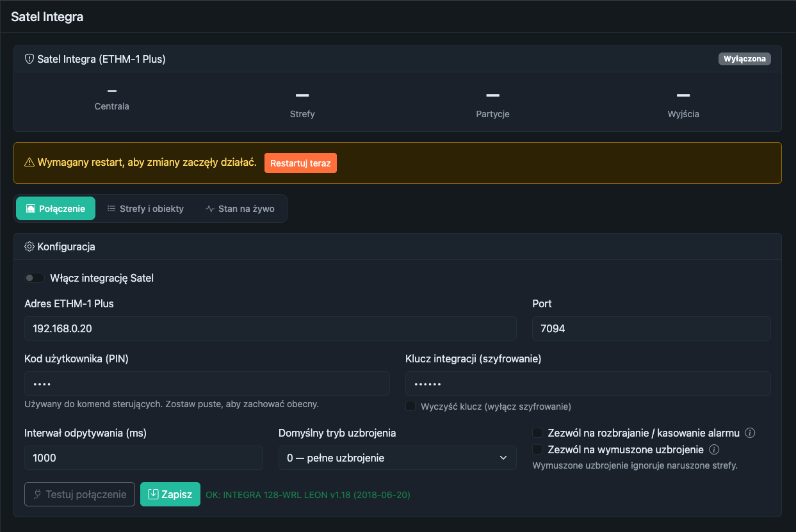Enable Zezwól na wymuszone uzbrojenie checkbox
This screenshot has height=532, width=796.
pyautogui.click(x=537, y=449)
